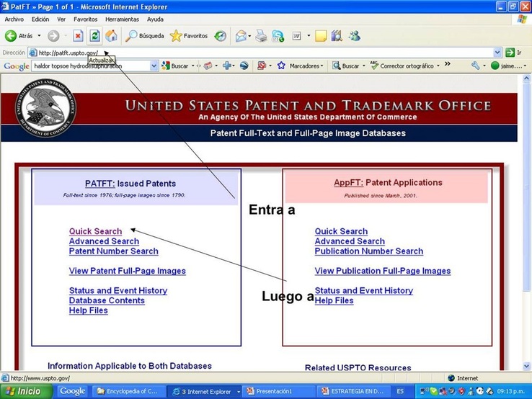
Task: Click the ES language indicator
Action: (x=400, y=392)
